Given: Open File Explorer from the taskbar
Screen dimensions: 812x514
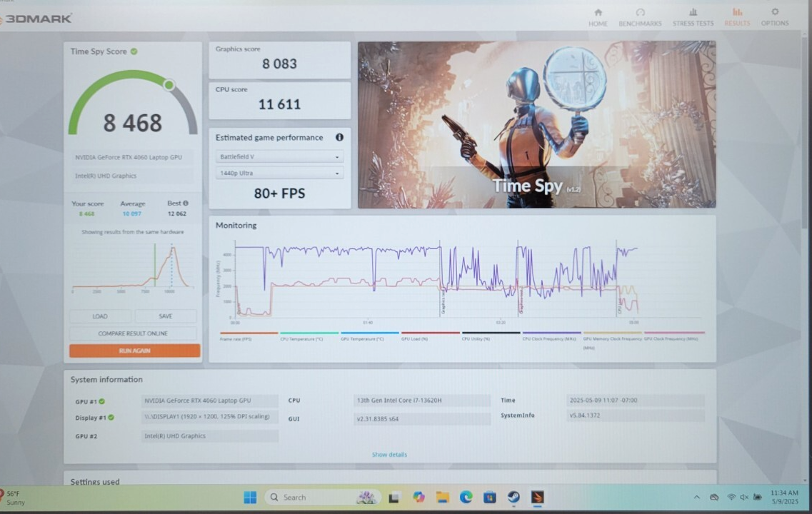Looking at the screenshot, I should (442, 498).
